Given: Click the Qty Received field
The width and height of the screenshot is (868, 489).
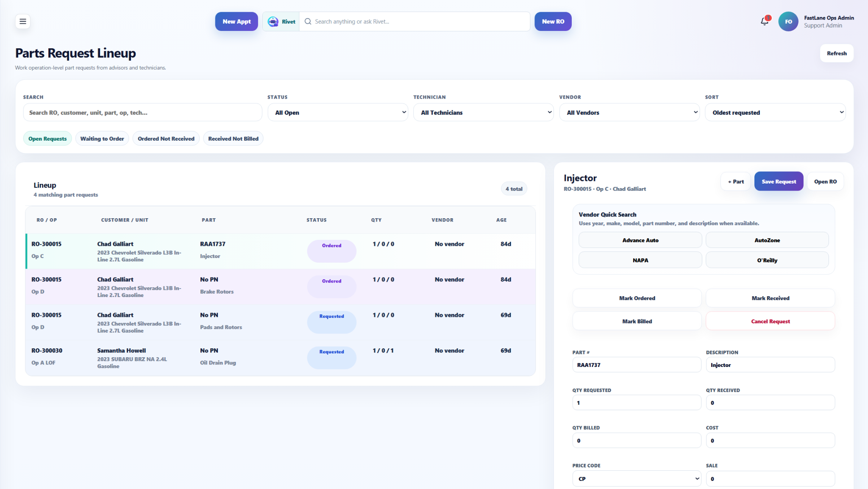Looking at the screenshot, I should point(771,403).
